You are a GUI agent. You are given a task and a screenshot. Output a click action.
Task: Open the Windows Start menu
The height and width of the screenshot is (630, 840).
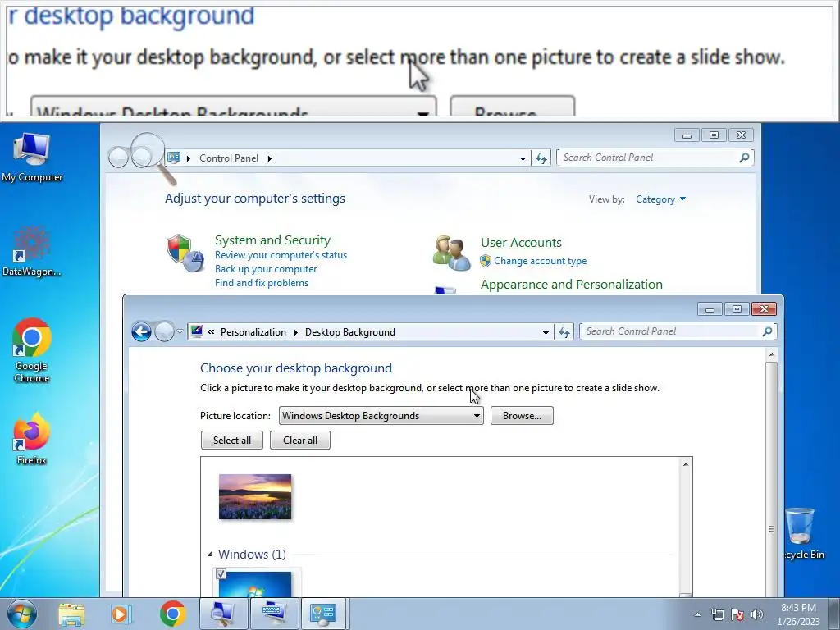click(x=22, y=614)
